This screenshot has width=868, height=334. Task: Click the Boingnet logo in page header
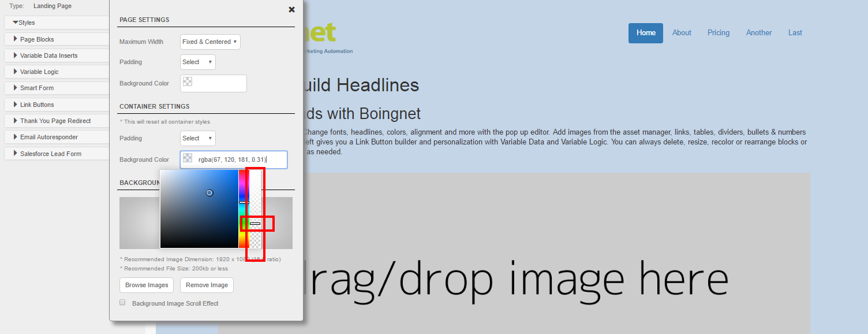(328, 38)
